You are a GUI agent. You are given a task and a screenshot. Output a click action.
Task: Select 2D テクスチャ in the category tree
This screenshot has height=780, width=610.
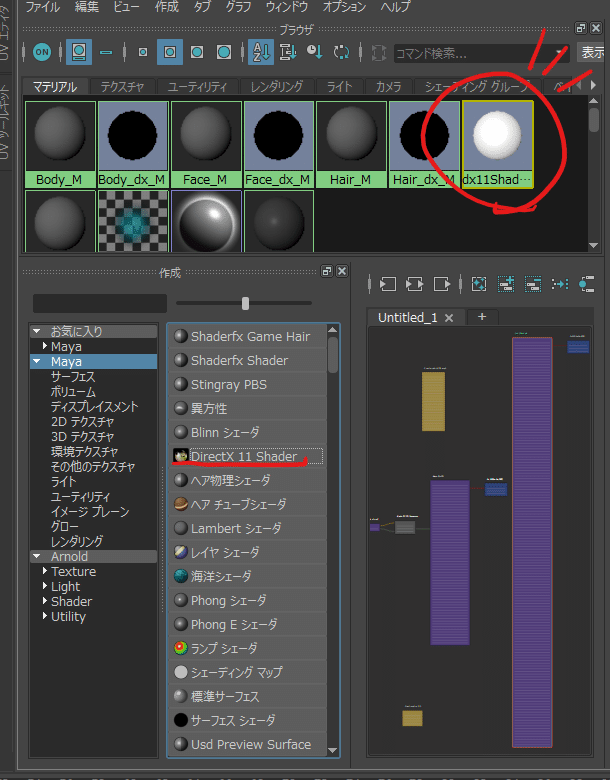(x=83, y=422)
